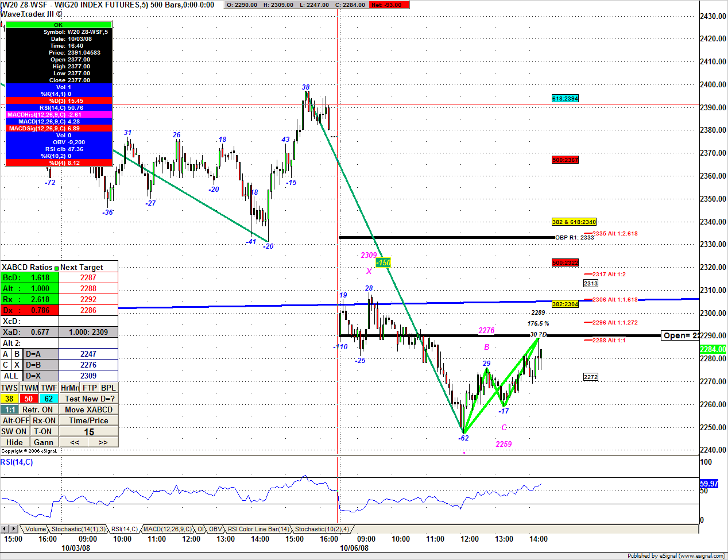
Task: Click the 2313 boxed price label
Action: coord(591,283)
